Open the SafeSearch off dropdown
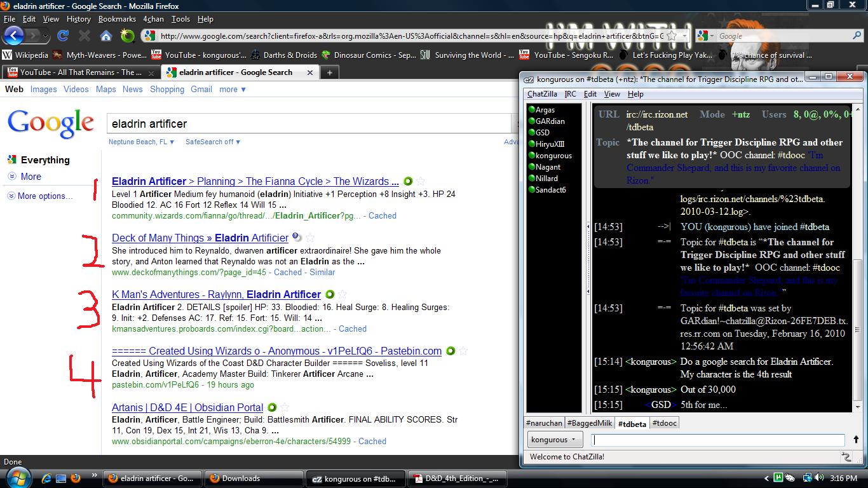The image size is (868, 488). [x=213, y=142]
